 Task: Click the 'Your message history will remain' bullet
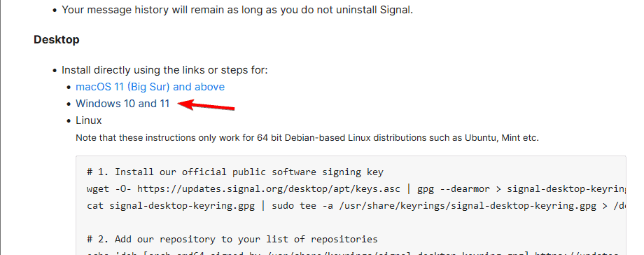(237, 10)
